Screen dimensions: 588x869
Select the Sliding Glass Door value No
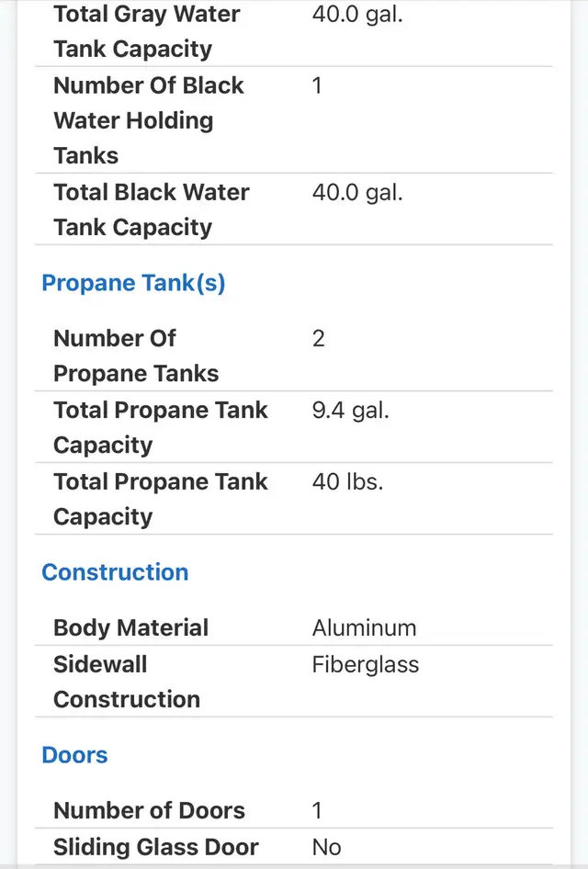click(x=326, y=847)
